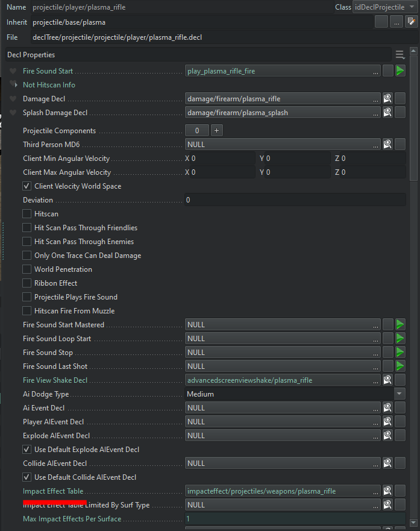Click heart icon next to Splash Damage Decl
The width and height of the screenshot is (420, 531).
click(13, 113)
